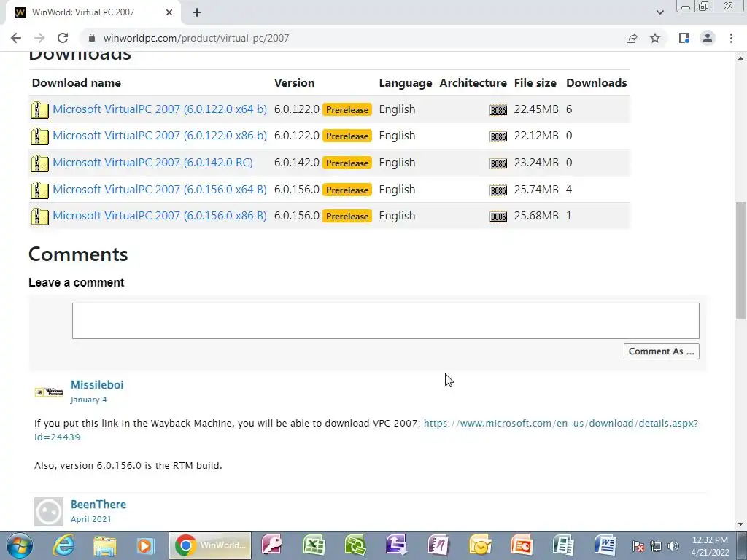Click the back navigation arrow
The height and width of the screenshot is (560, 747).
click(x=16, y=38)
